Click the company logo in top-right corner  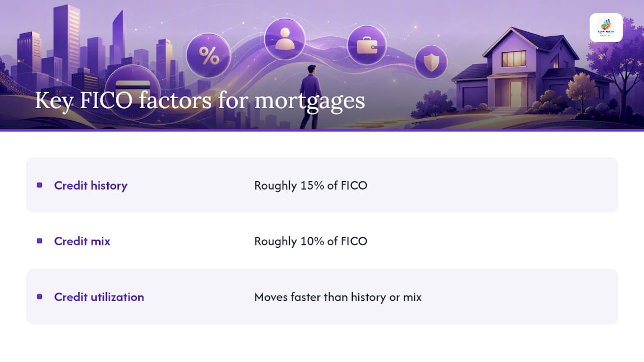point(606,27)
